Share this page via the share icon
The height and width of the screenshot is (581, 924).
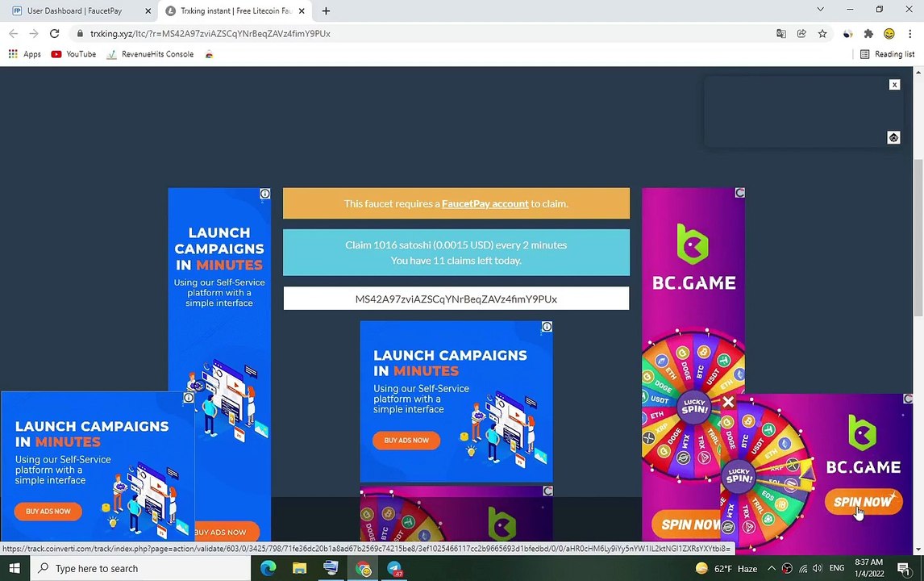[x=801, y=34]
